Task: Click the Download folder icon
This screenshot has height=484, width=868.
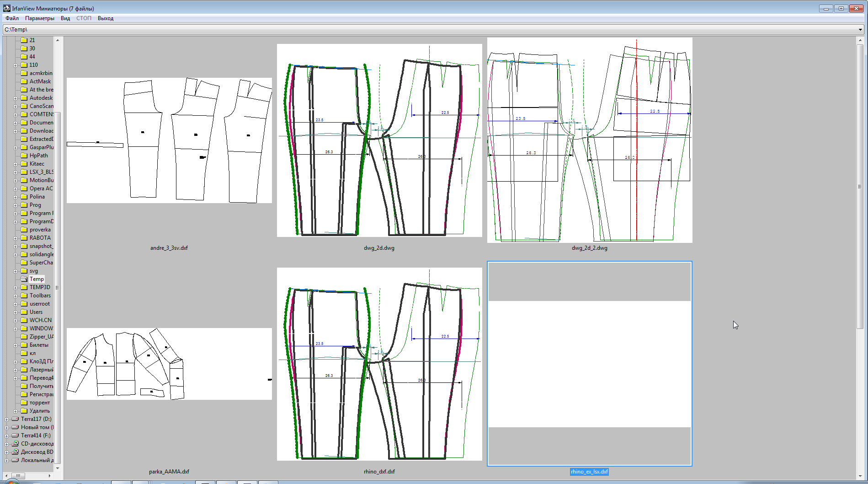Action: click(x=24, y=131)
